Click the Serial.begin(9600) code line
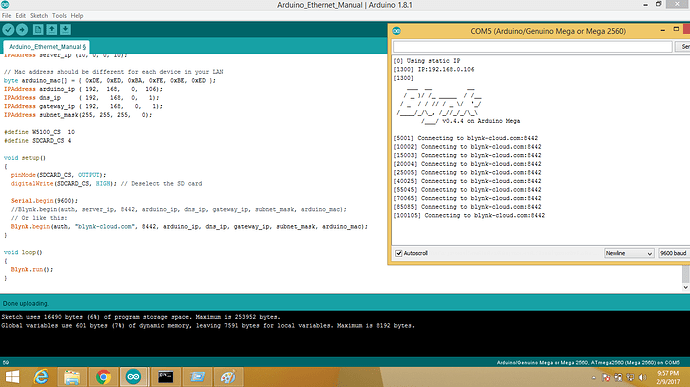The width and height of the screenshot is (690, 387). (x=44, y=201)
